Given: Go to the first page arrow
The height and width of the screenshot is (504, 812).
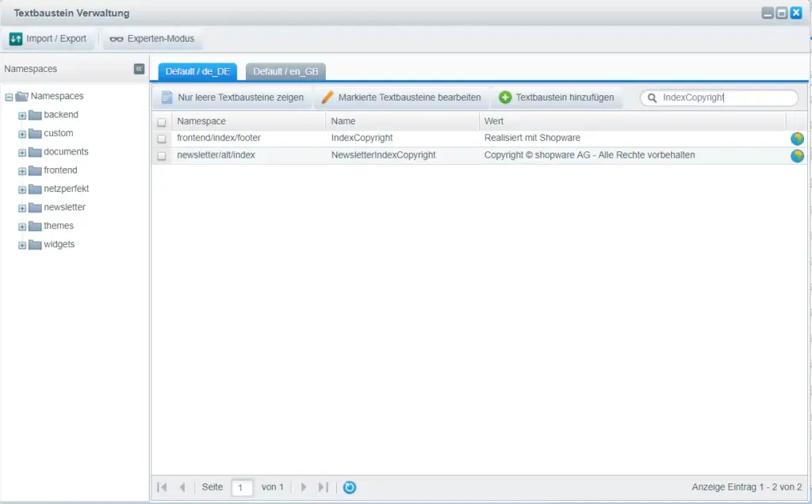Looking at the screenshot, I should (x=163, y=487).
